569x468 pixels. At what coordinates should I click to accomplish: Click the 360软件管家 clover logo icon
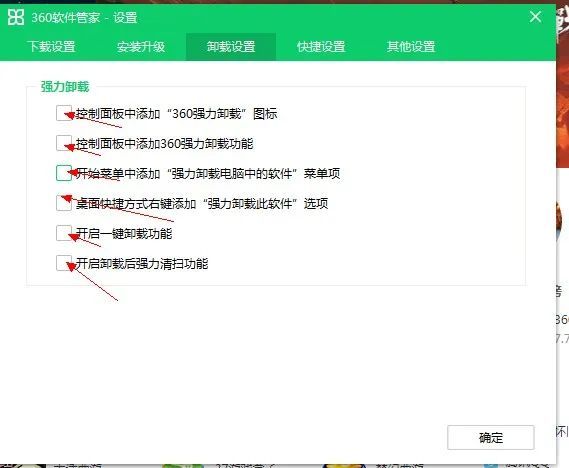(x=16, y=17)
